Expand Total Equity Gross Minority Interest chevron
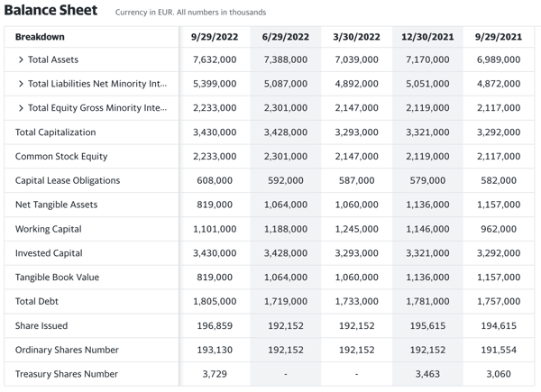Screen dimensions: 541x392 tap(21, 108)
